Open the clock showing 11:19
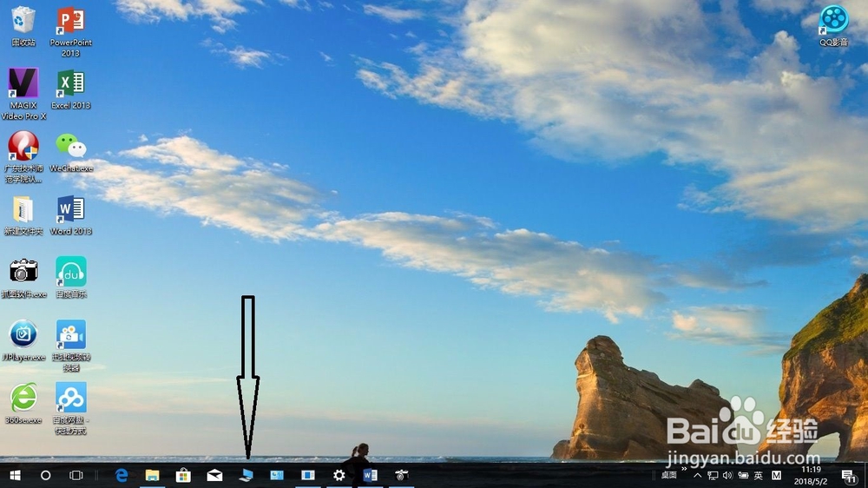 (x=811, y=475)
